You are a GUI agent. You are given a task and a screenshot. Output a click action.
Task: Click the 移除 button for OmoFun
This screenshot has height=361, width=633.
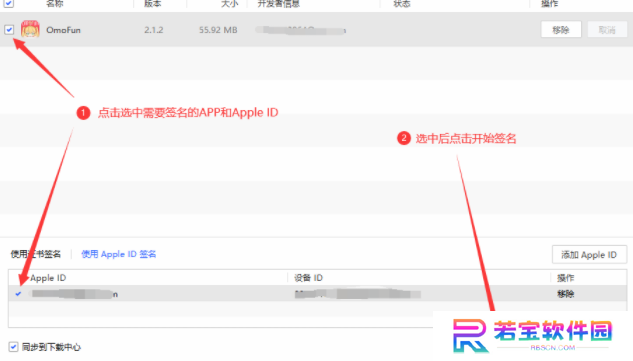(x=561, y=29)
